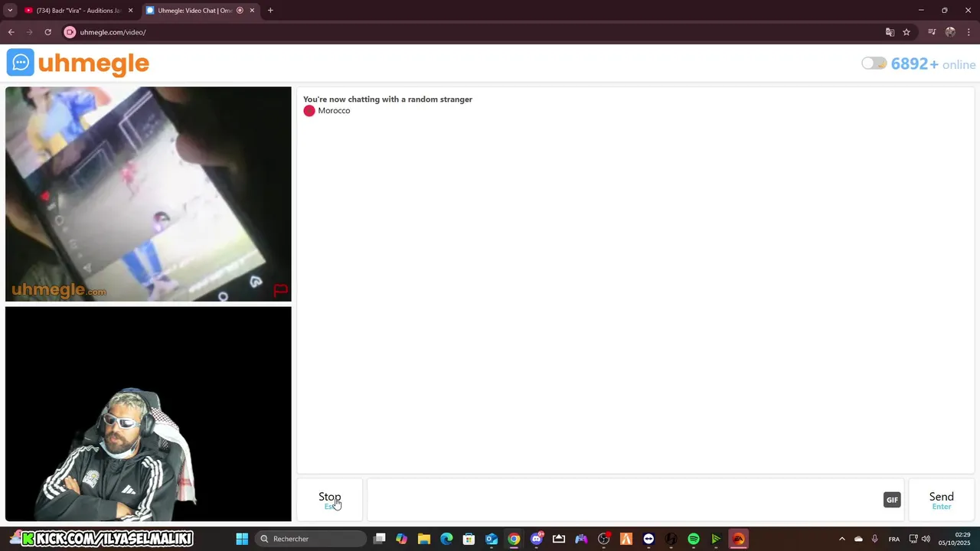Click the Morocco flag circle
The height and width of the screenshot is (551, 980).
309,111
